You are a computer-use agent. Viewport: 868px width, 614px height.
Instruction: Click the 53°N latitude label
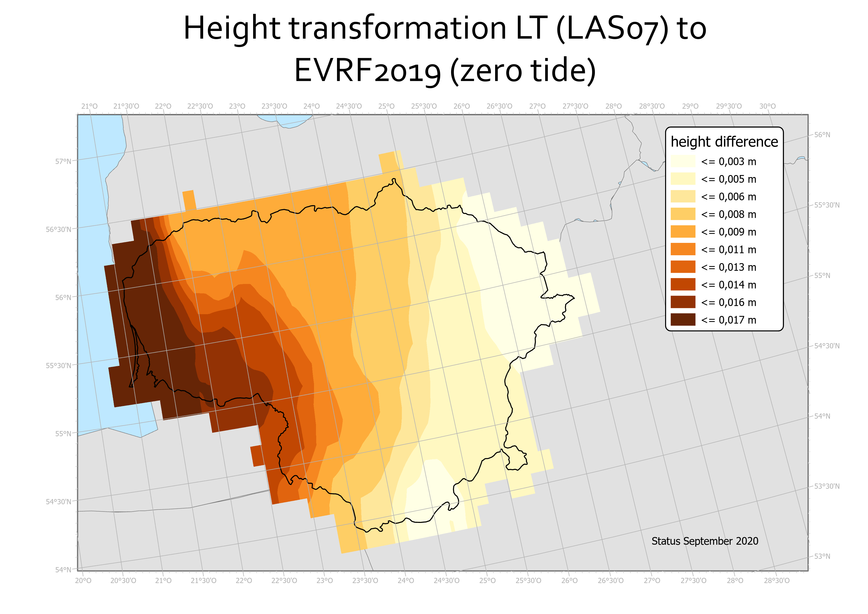(x=822, y=556)
